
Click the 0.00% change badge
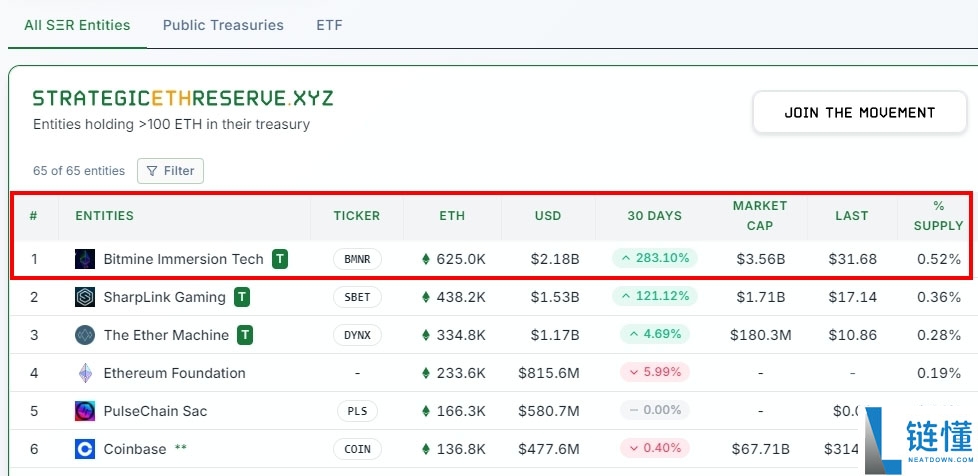tap(655, 410)
